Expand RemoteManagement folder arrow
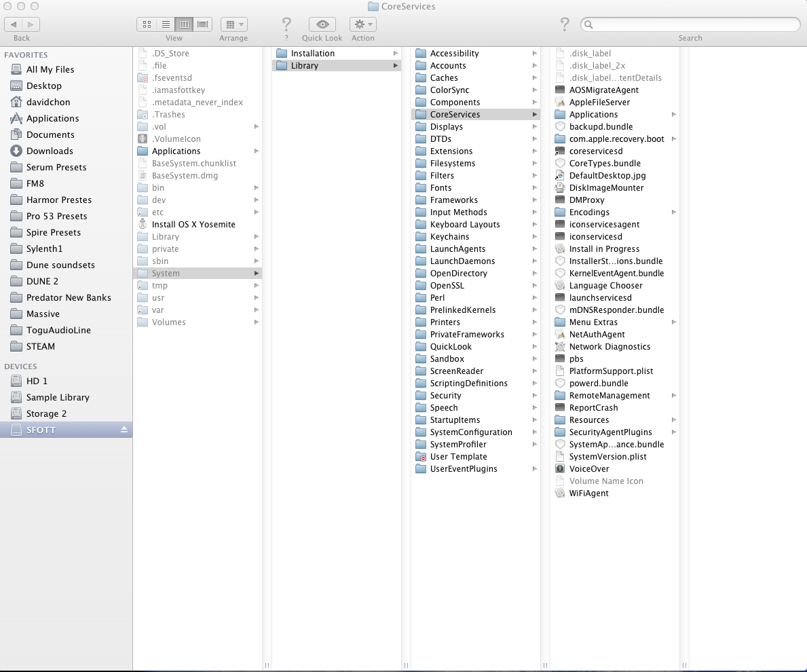 pyautogui.click(x=674, y=396)
